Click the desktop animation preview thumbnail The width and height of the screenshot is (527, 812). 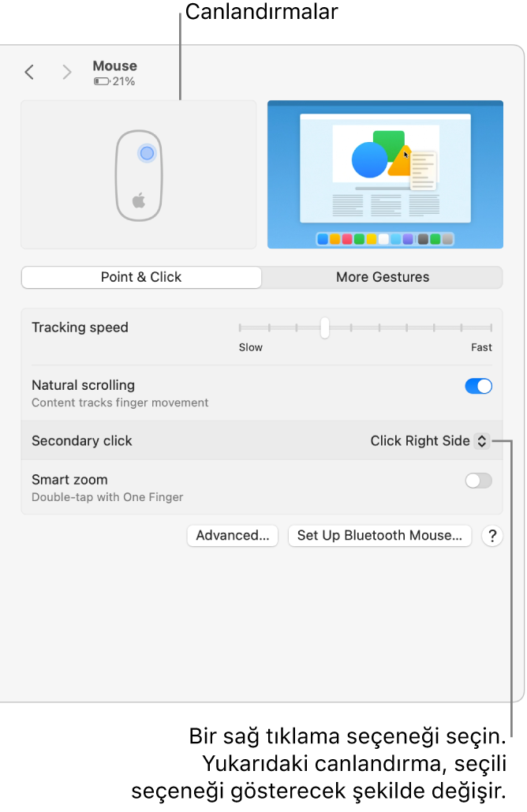tap(385, 174)
